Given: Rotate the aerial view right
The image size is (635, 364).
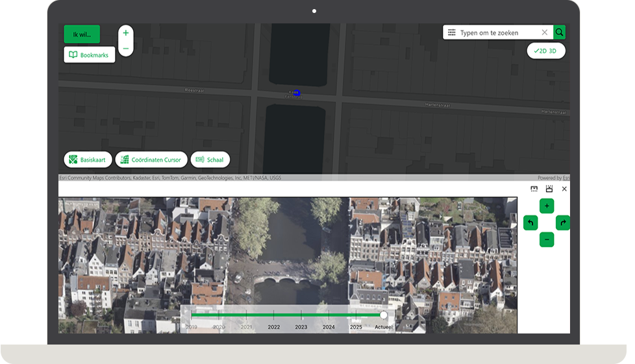Looking at the screenshot, I should [x=563, y=223].
